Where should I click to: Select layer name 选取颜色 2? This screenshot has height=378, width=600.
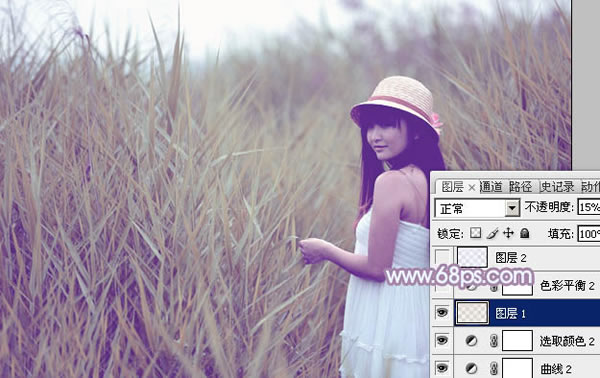click(x=567, y=341)
